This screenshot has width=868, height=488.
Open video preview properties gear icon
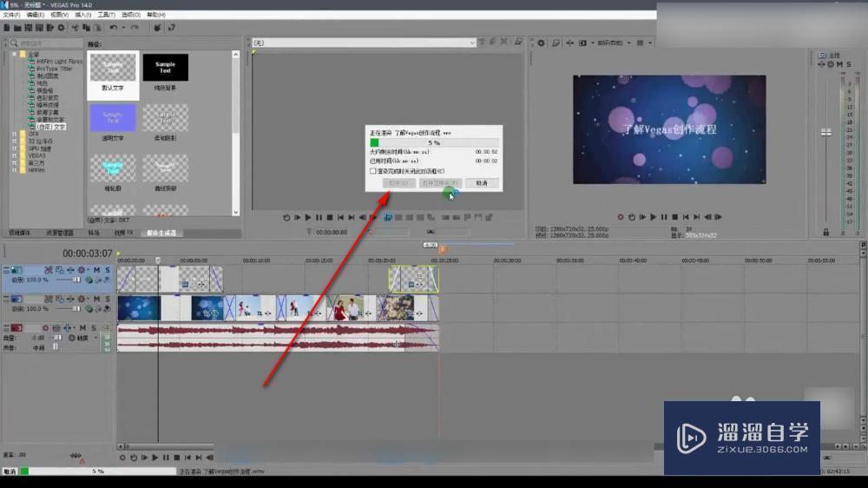pyautogui.click(x=542, y=43)
